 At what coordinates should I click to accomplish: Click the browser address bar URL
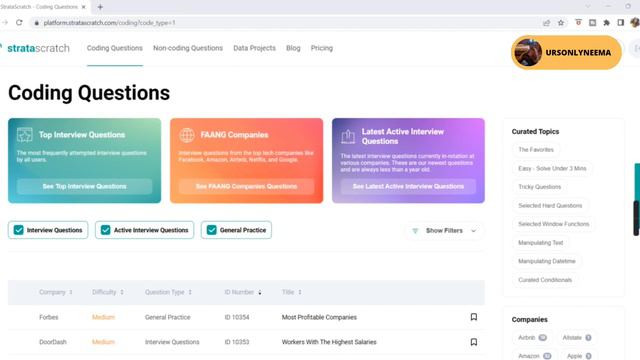pos(109,23)
